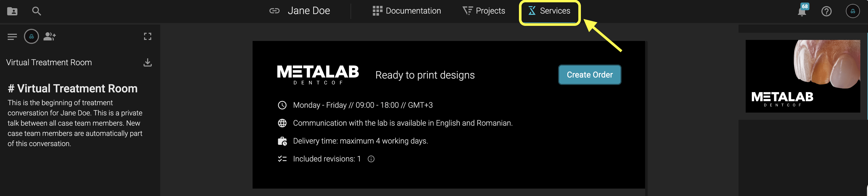
Task: Open the Projects tab
Action: tap(484, 11)
